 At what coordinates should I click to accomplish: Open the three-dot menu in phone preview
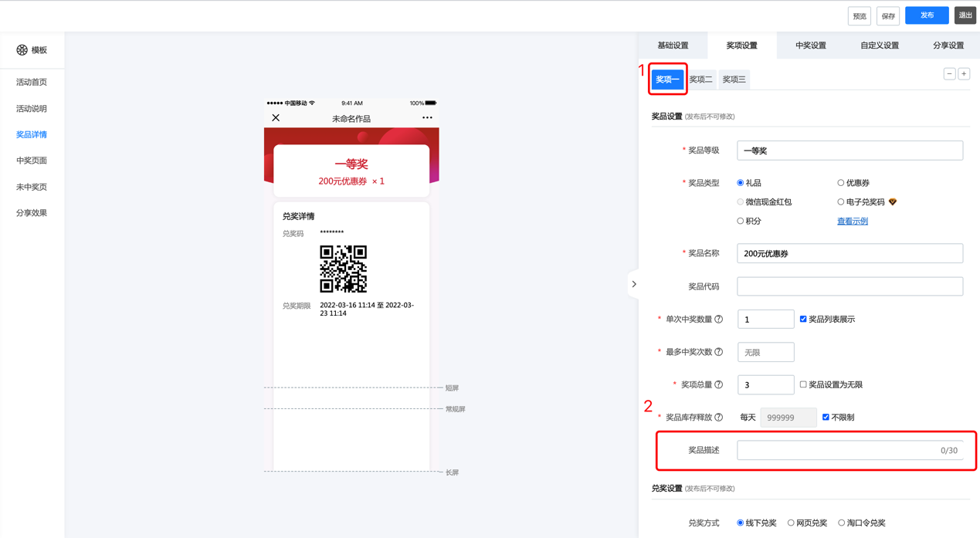point(427,118)
